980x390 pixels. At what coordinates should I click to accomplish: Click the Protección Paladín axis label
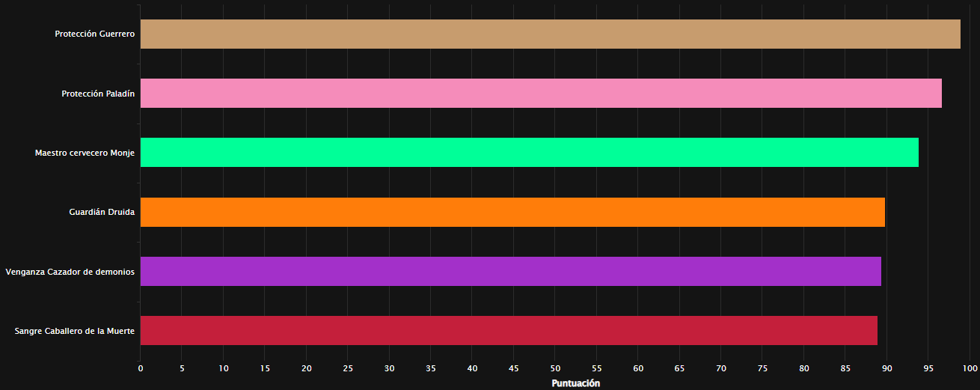[x=98, y=94]
